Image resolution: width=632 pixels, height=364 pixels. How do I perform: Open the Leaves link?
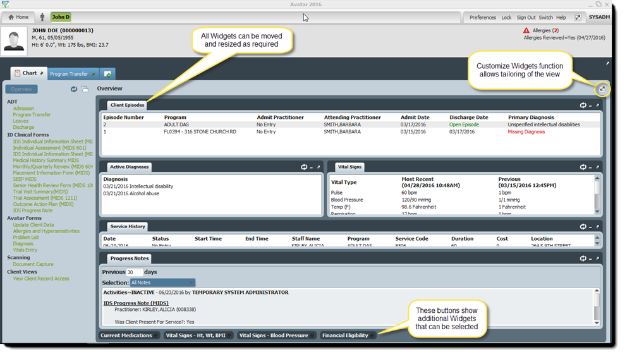tap(21, 121)
